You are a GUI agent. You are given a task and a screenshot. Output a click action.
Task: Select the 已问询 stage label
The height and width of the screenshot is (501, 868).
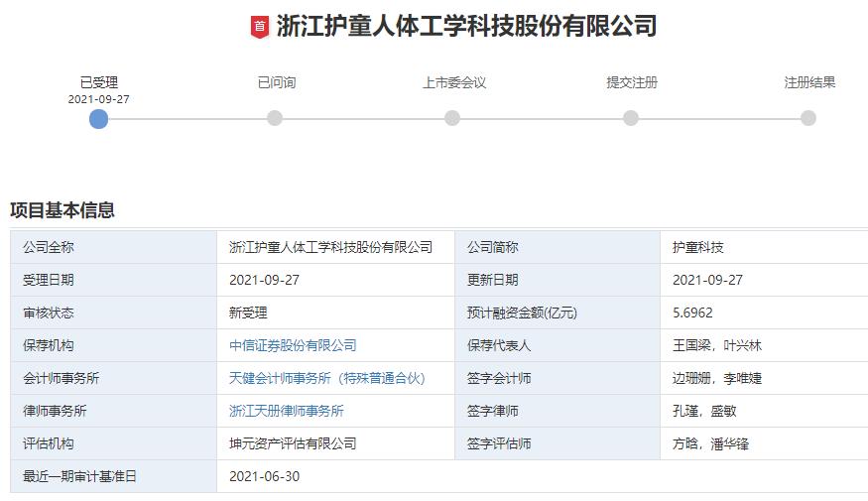click(277, 82)
